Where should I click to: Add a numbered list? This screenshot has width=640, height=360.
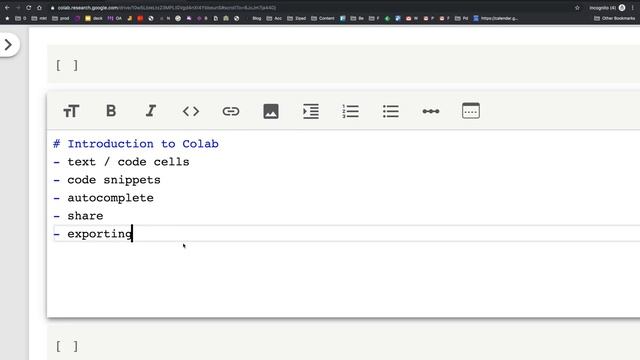pos(351,111)
